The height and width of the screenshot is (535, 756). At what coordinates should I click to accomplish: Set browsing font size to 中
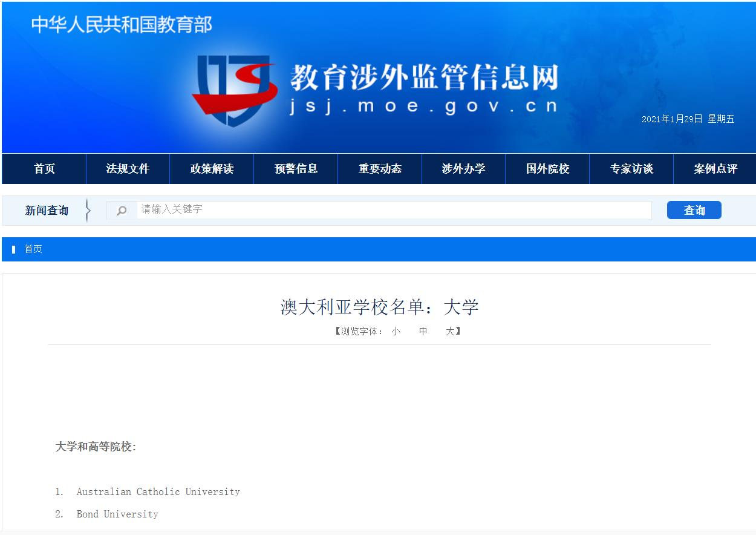click(x=423, y=332)
